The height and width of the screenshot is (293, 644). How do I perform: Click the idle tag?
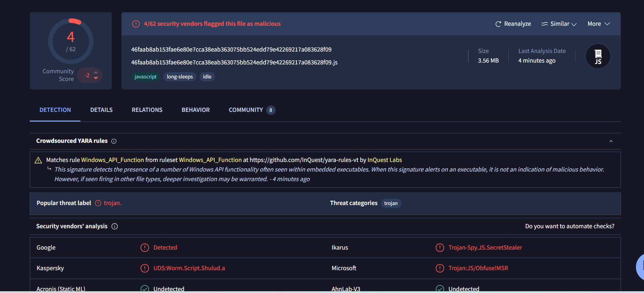click(207, 77)
